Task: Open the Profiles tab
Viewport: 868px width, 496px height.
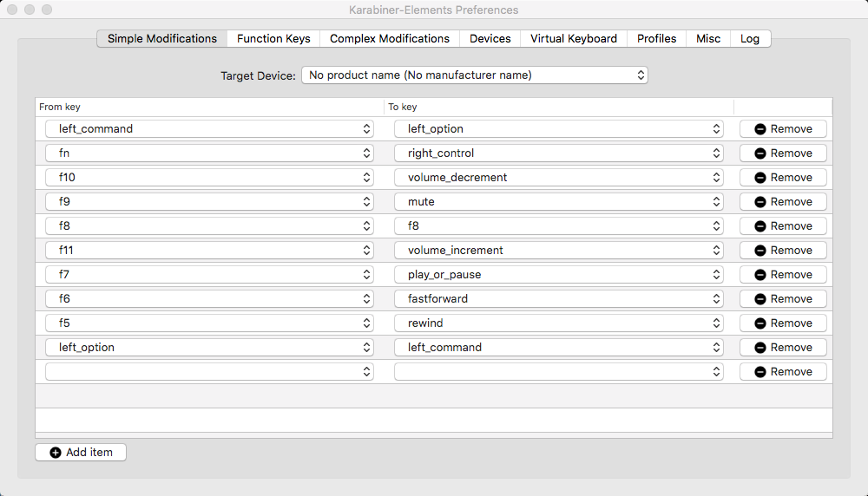Action: [x=656, y=39]
